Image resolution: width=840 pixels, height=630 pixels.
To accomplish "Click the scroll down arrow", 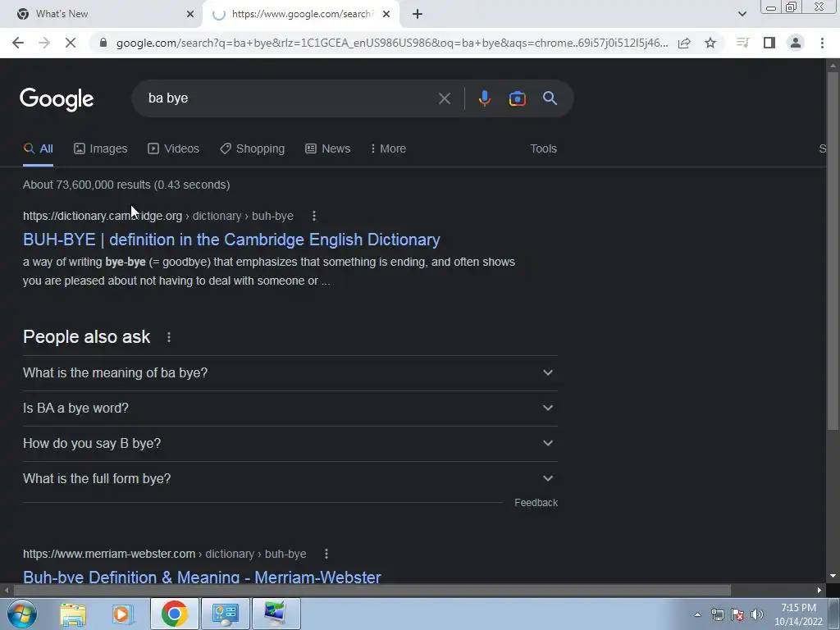I will point(833,576).
